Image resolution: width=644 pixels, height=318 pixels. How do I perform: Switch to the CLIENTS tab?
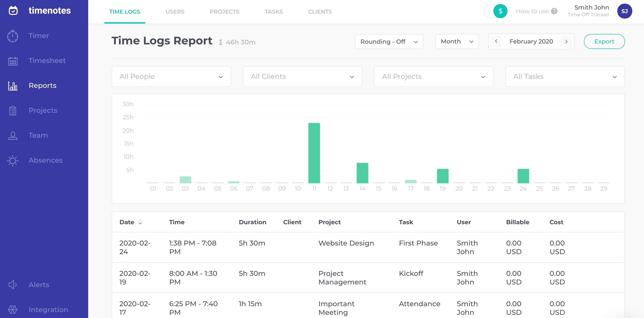point(320,12)
